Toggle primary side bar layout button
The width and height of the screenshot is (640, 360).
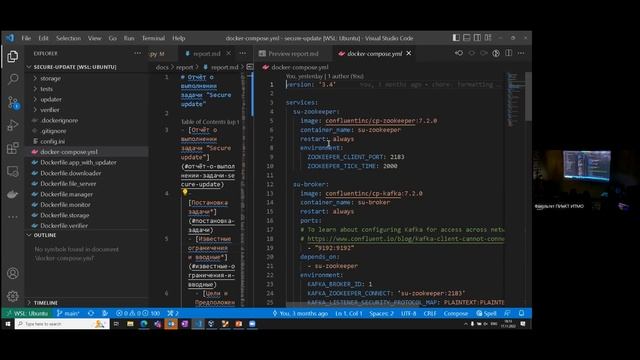[x=456, y=38]
